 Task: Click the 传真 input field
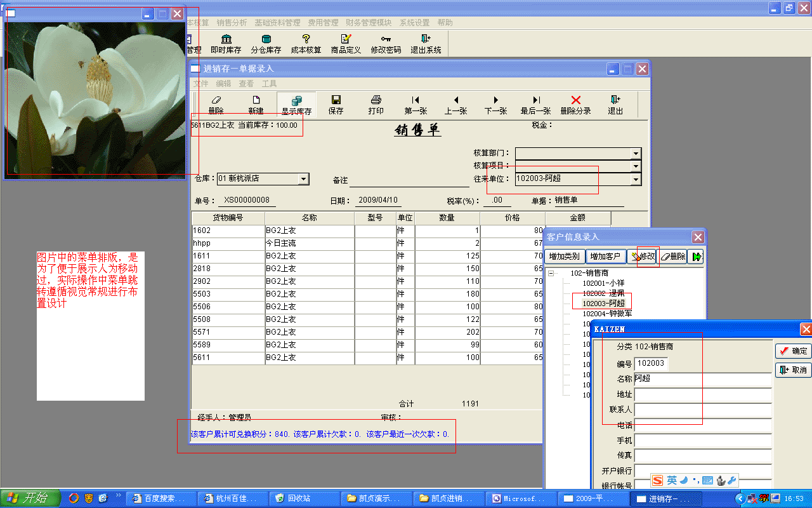[703, 456]
